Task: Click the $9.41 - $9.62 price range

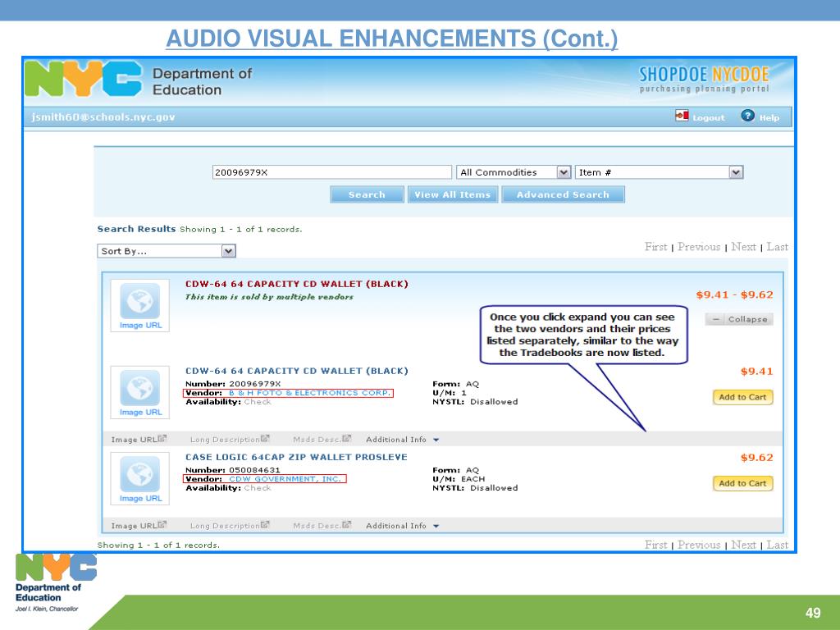Action: point(734,294)
